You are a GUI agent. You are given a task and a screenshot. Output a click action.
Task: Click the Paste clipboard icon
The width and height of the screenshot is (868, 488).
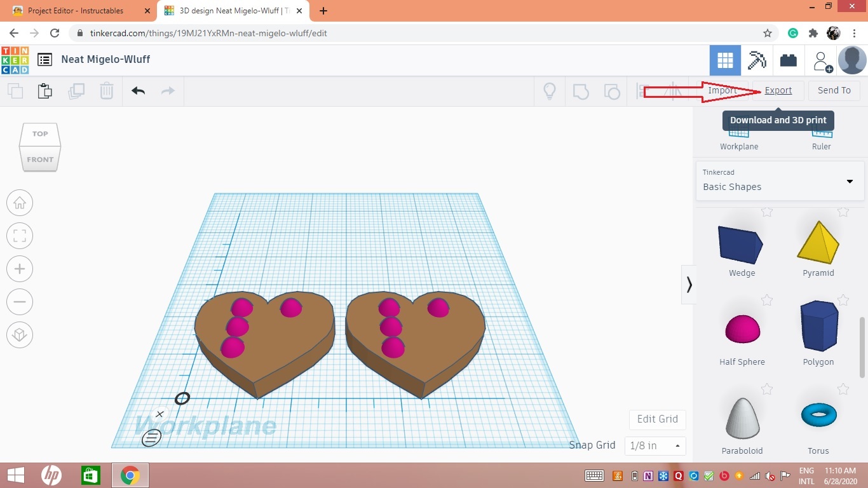pyautogui.click(x=44, y=91)
